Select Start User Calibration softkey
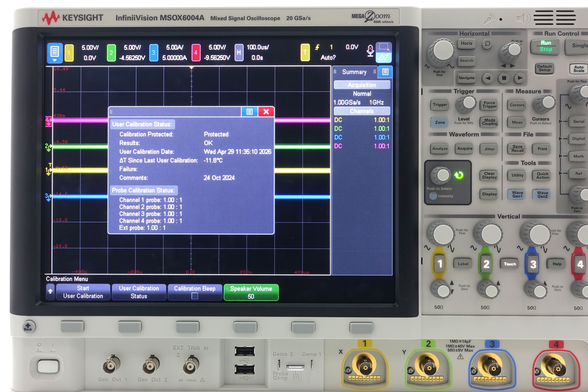 (83, 292)
